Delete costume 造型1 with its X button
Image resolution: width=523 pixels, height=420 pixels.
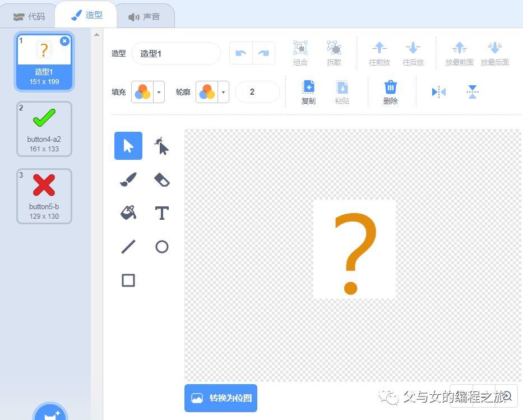(64, 41)
